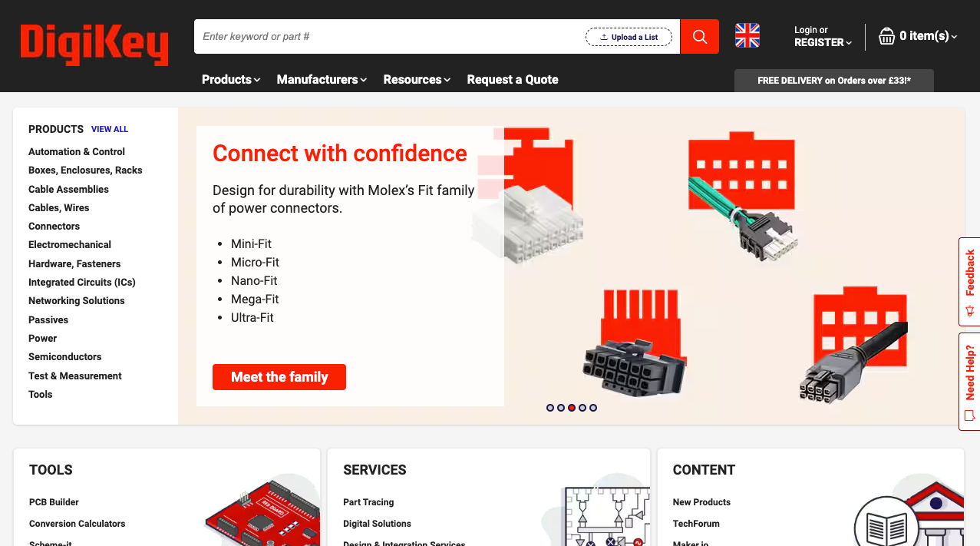Open Passives category
Screen dimensions: 980x546
[48, 319]
